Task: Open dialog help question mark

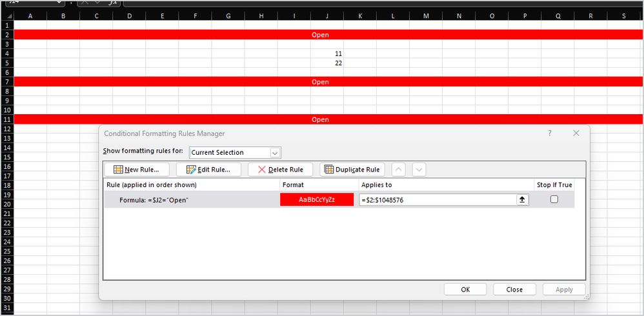Action: (x=550, y=133)
